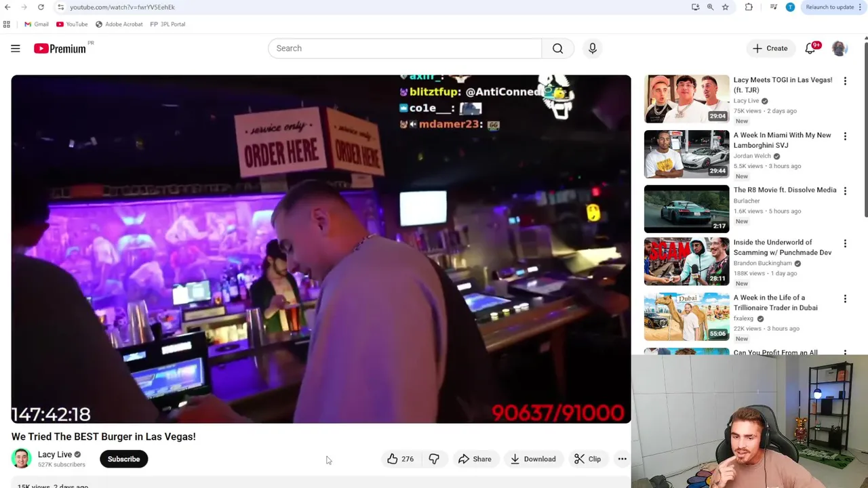
Task: Open fxalexg channel name
Action: point(743,319)
